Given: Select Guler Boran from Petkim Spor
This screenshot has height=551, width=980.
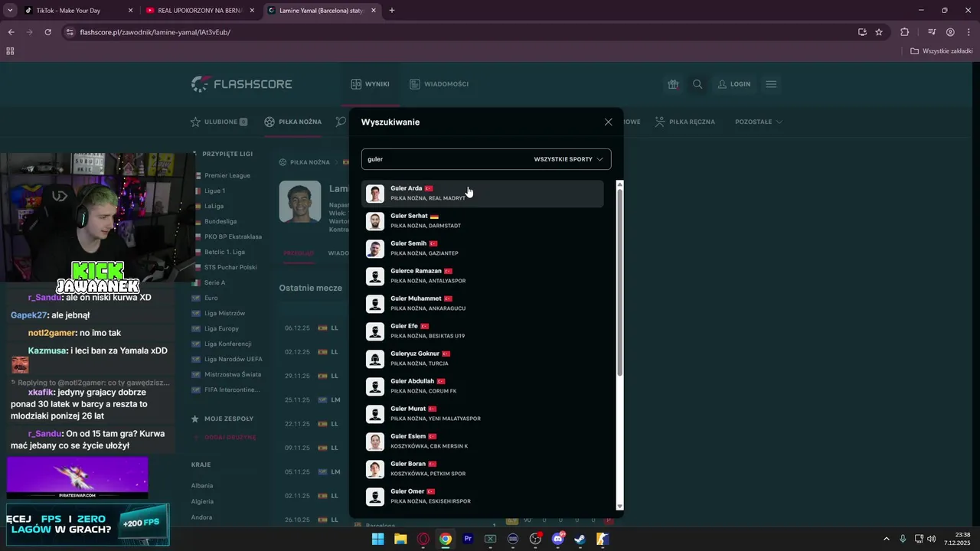Looking at the screenshot, I should pyautogui.click(x=482, y=469).
